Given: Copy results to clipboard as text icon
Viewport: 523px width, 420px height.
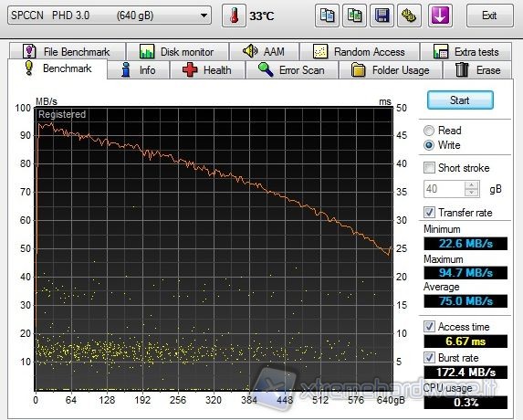Looking at the screenshot, I should 327,16.
